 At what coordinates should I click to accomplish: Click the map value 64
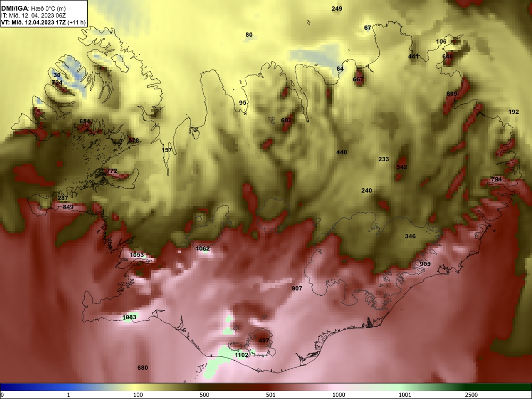(x=340, y=69)
